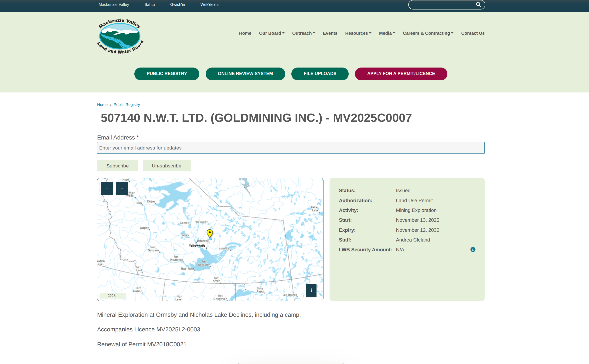Click Yellowknife label on the map
This screenshot has width=589, height=364.
pos(197,245)
